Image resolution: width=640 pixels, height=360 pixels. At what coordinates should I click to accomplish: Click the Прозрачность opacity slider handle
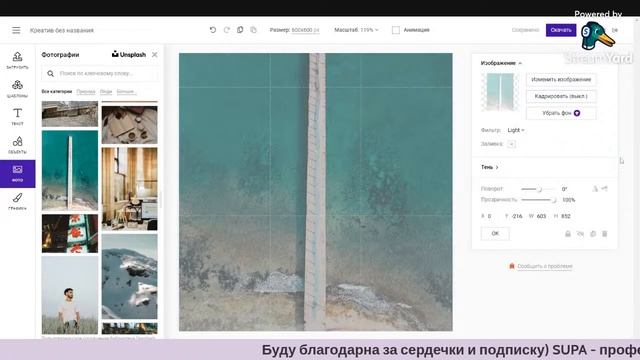coord(553,200)
